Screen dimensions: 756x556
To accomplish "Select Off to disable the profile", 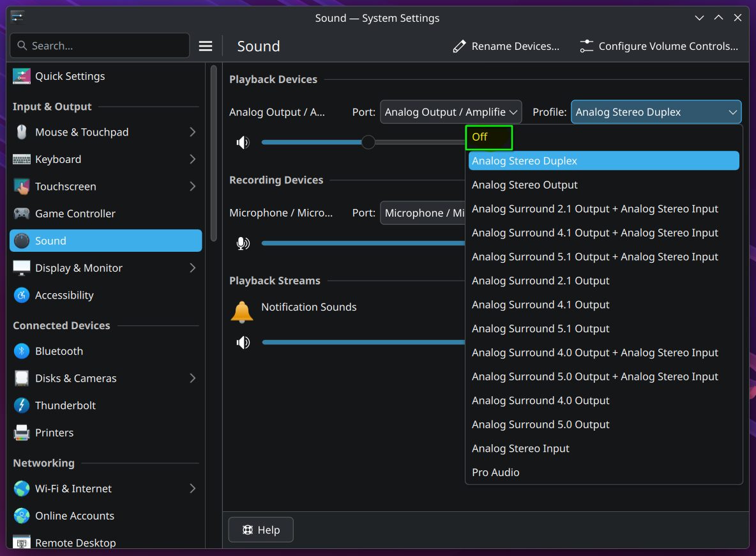I will click(x=489, y=137).
